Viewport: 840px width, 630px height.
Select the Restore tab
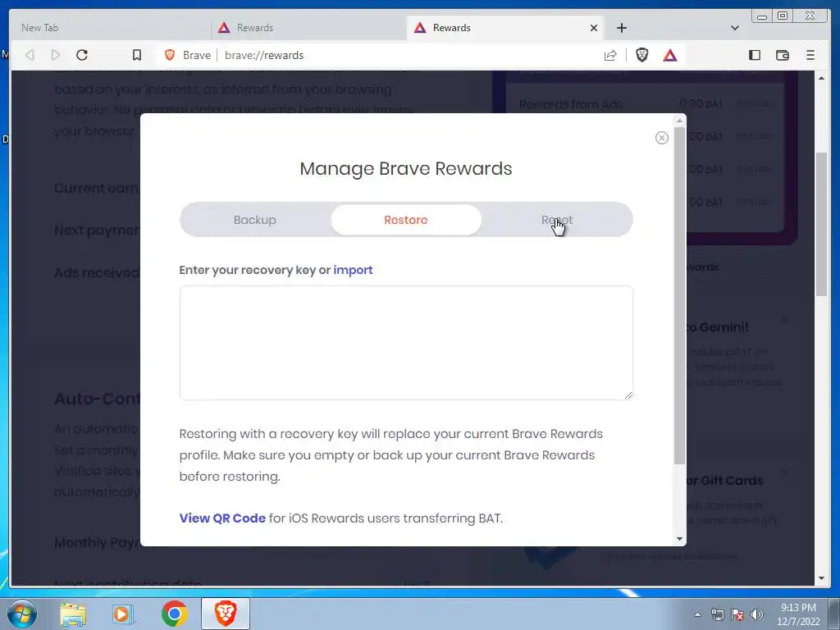[405, 220]
